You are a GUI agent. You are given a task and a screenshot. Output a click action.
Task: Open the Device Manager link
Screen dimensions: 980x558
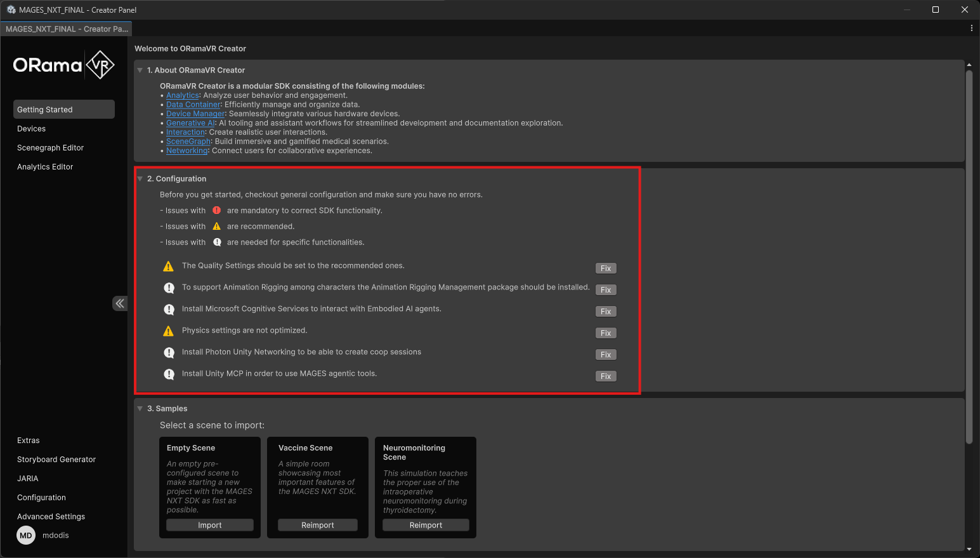coord(195,114)
